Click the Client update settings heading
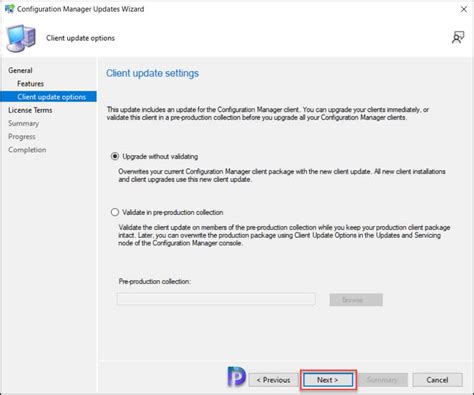This screenshot has height=395, width=474. pos(152,73)
